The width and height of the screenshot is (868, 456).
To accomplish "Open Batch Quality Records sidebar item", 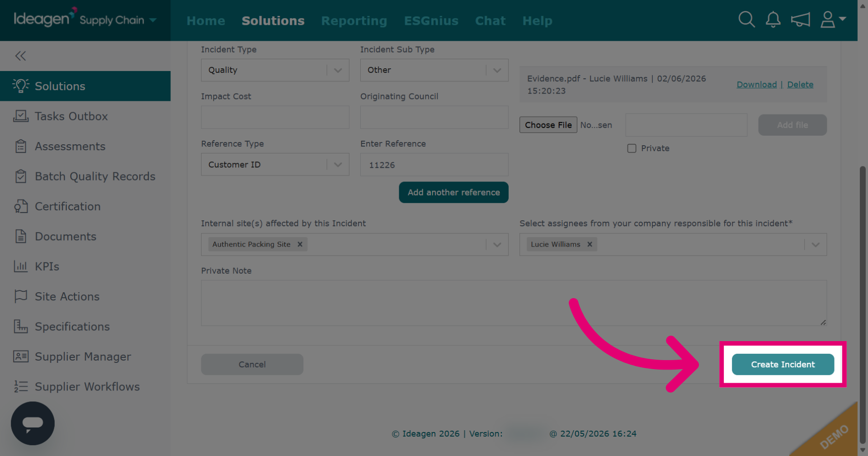I will click(x=85, y=176).
